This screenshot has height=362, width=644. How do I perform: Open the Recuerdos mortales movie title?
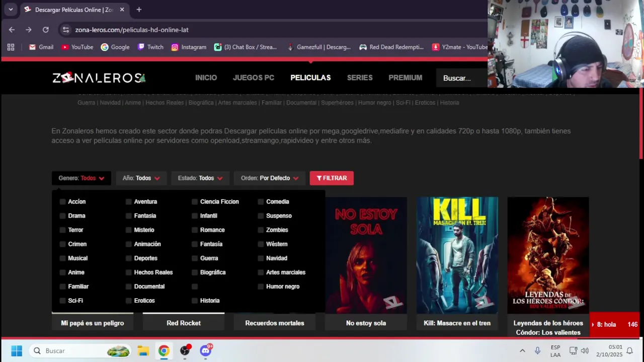click(x=275, y=323)
